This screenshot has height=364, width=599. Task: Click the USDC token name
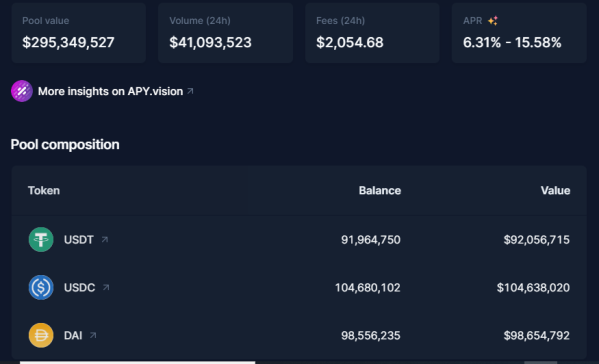click(79, 288)
